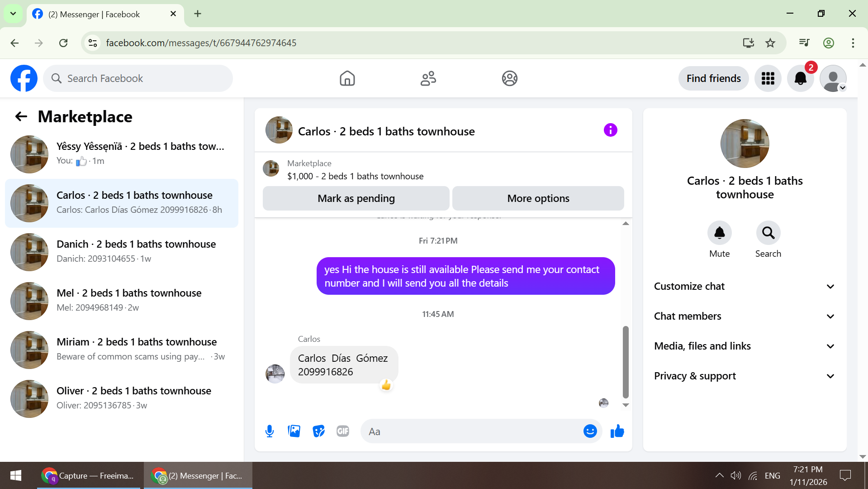
Task: Attach a photo using the image icon
Action: click(294, 431)
